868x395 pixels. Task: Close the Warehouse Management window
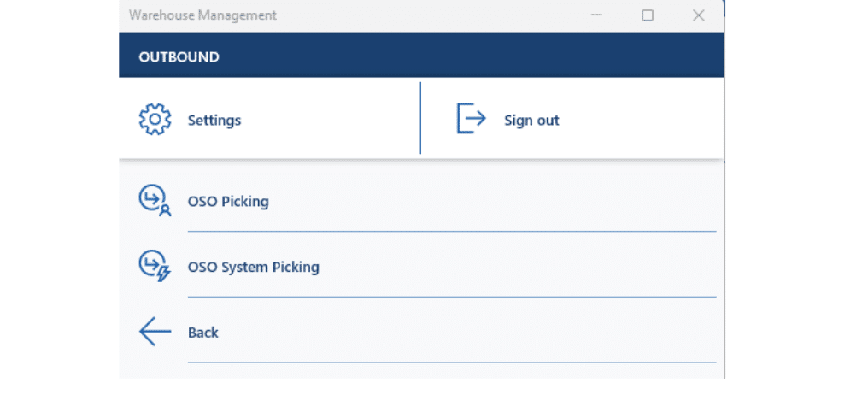(699, 15)
